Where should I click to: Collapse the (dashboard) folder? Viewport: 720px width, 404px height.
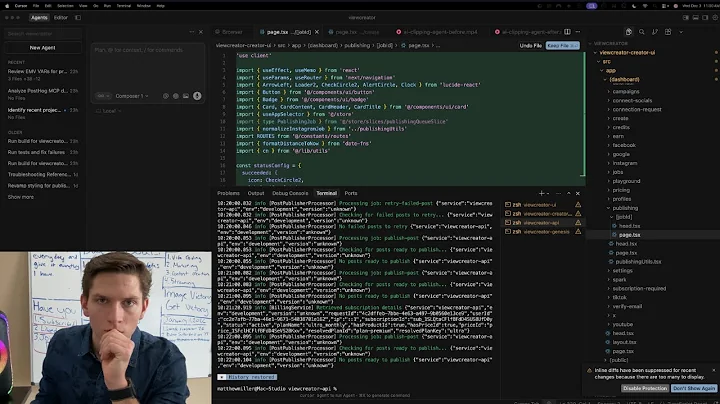624,79
